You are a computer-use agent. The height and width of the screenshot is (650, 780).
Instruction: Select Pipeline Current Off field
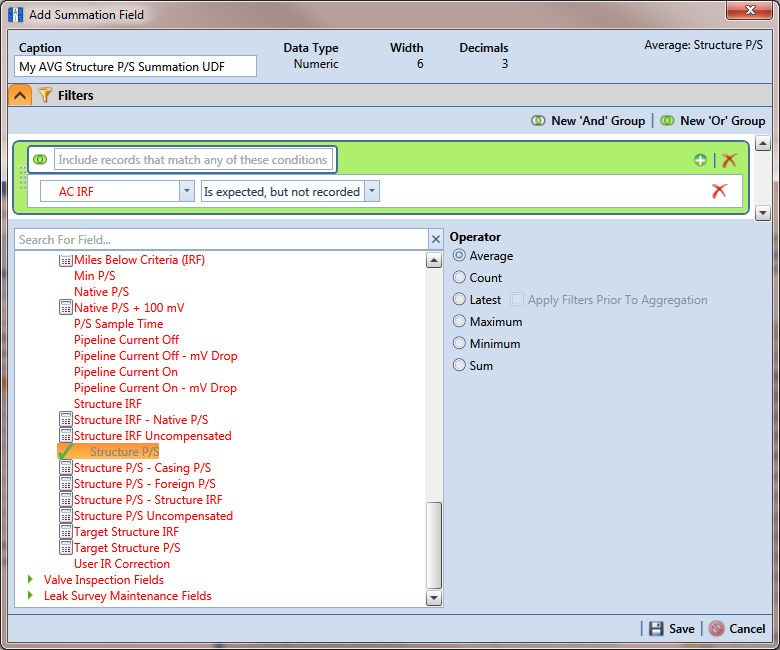[x=126, y=340]
